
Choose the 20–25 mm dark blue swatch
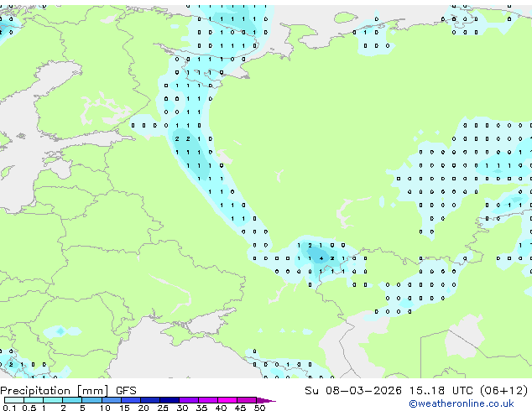coord(149,400)
